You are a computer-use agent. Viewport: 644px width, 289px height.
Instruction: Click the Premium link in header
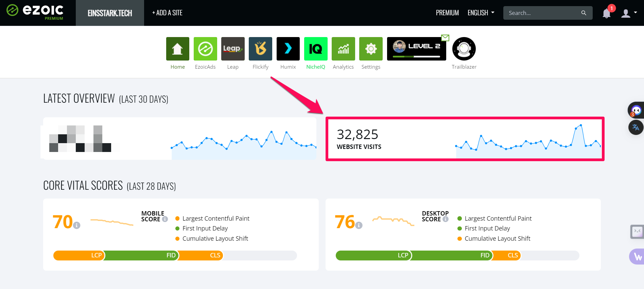[x=447, y=13]
